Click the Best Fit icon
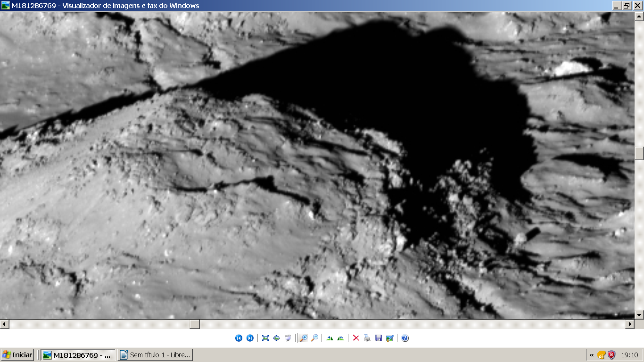The image size is (644, 362). [x=265, y=338]
